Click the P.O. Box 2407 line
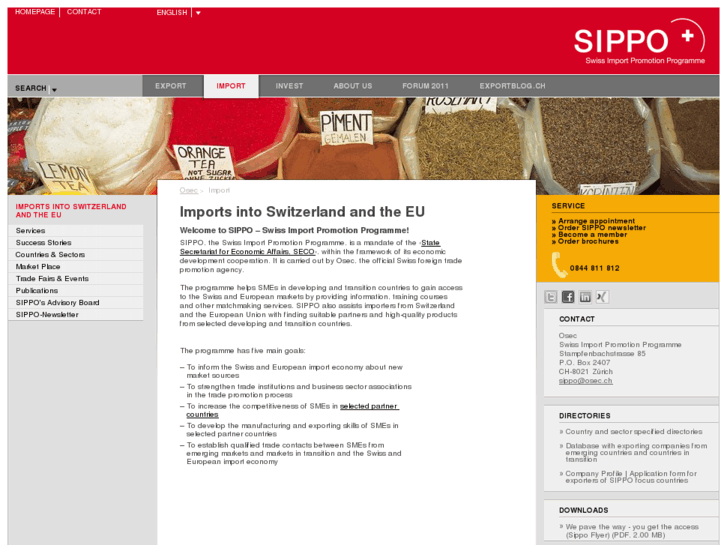 coord(584,363)
